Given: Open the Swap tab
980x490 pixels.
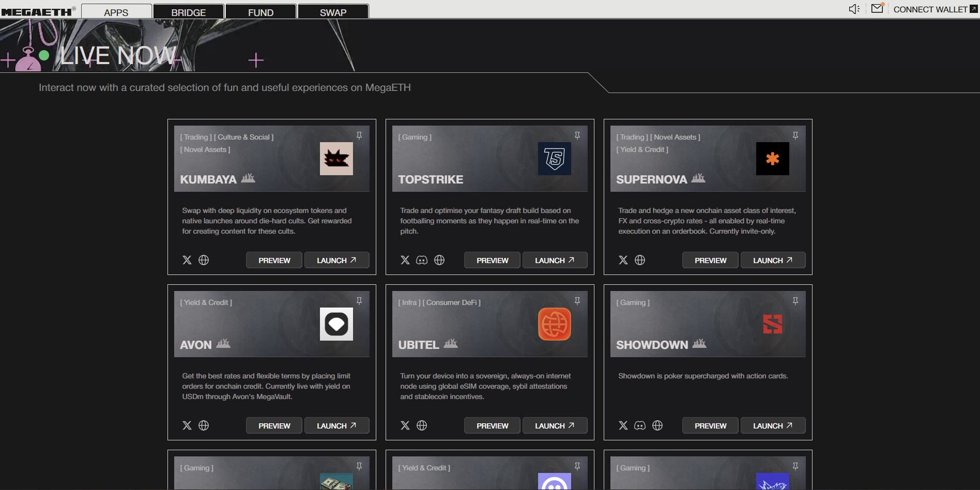Looking at the screenshot, I should 333,12.
